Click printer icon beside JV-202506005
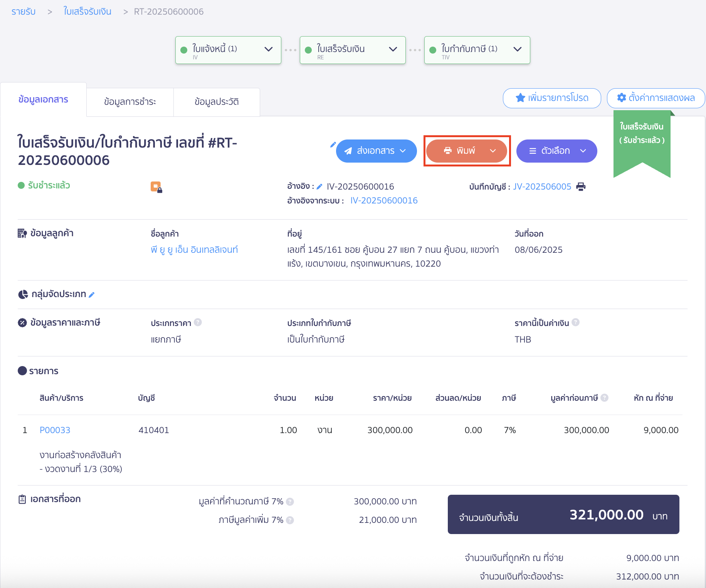706x588 pixels. click(x=581, y=187)
